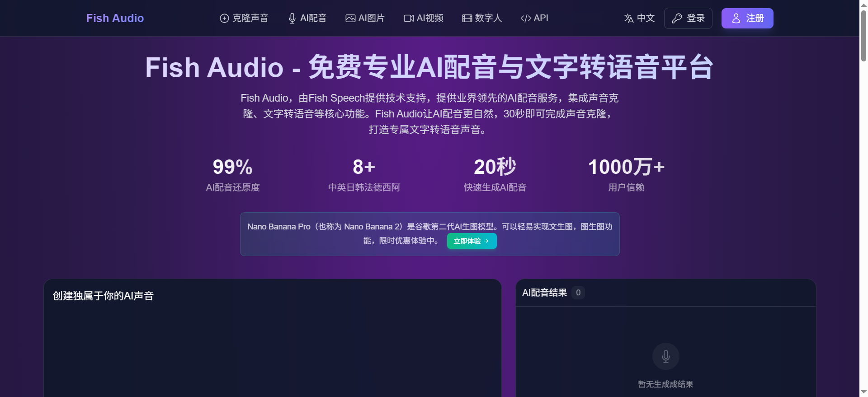Click the translate icon in the header
This screenshot has width=868, height=397.
tap(629, 18)
